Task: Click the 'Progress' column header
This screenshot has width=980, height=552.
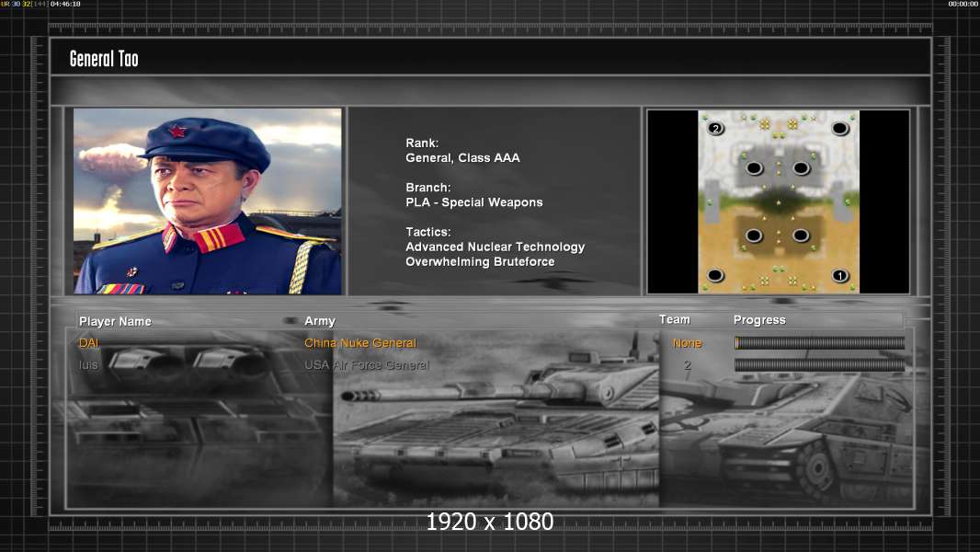Action: point(759,320)
